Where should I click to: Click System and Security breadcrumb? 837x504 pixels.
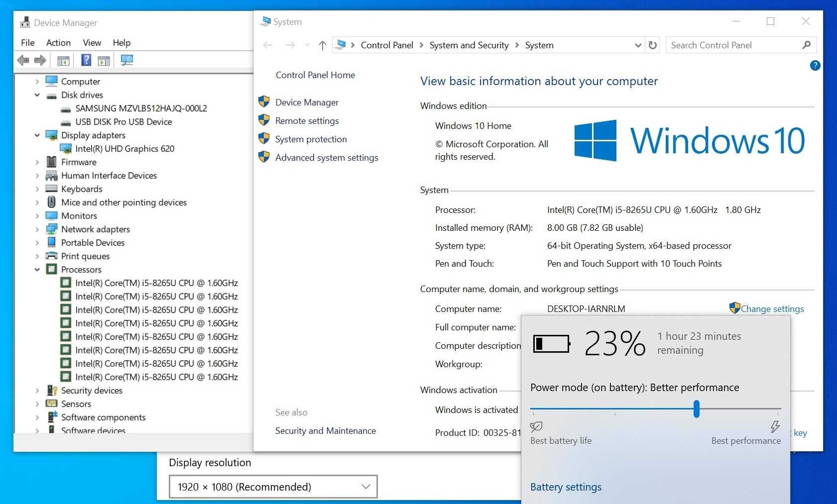tap(469, 45)
